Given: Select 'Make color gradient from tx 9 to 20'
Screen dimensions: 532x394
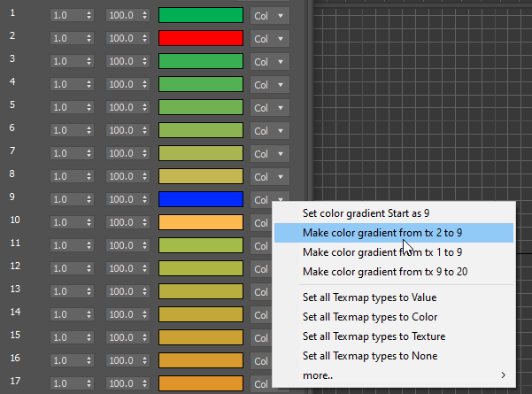Looking at the screenshot, I should (x=385, y=271).
